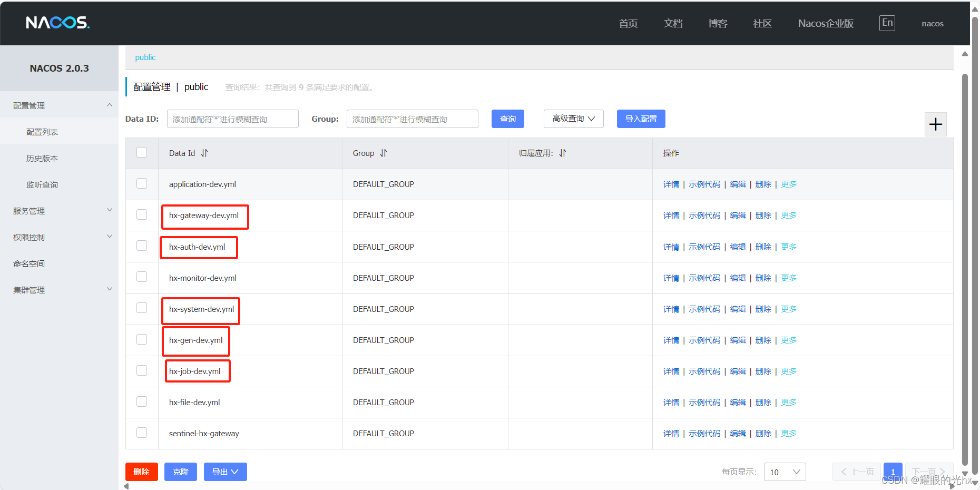Screen dimensions: 980x490
Task: Check the sentinel-hx-gateway row checkbox
Action: point(142,433)
